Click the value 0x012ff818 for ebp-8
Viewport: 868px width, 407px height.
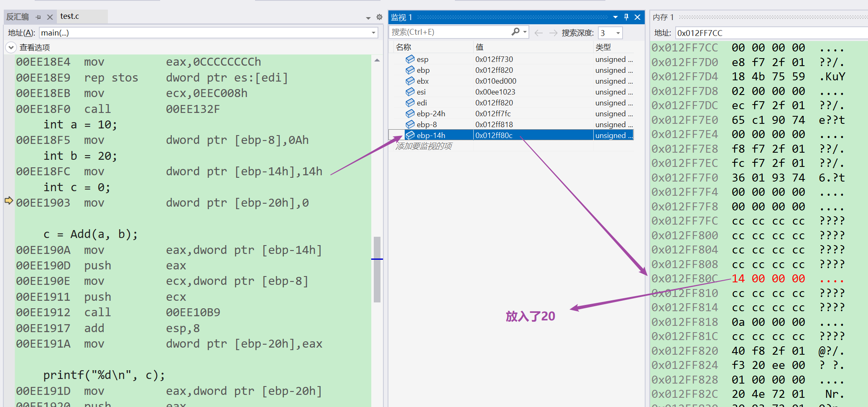494,125
